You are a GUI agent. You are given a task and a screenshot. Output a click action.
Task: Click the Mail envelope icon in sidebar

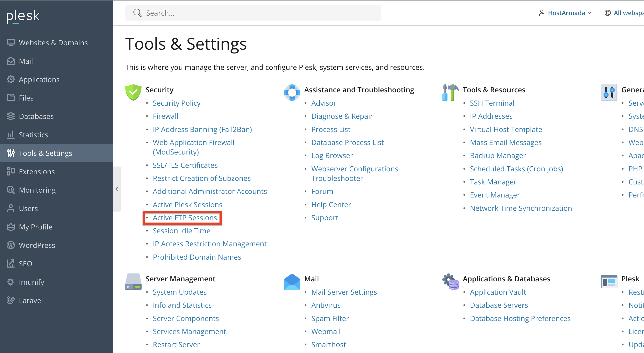(11, 61)
